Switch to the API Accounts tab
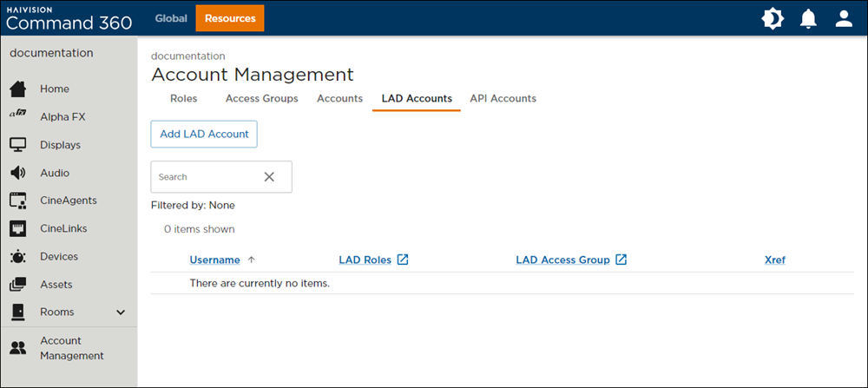 pos(503,98)
